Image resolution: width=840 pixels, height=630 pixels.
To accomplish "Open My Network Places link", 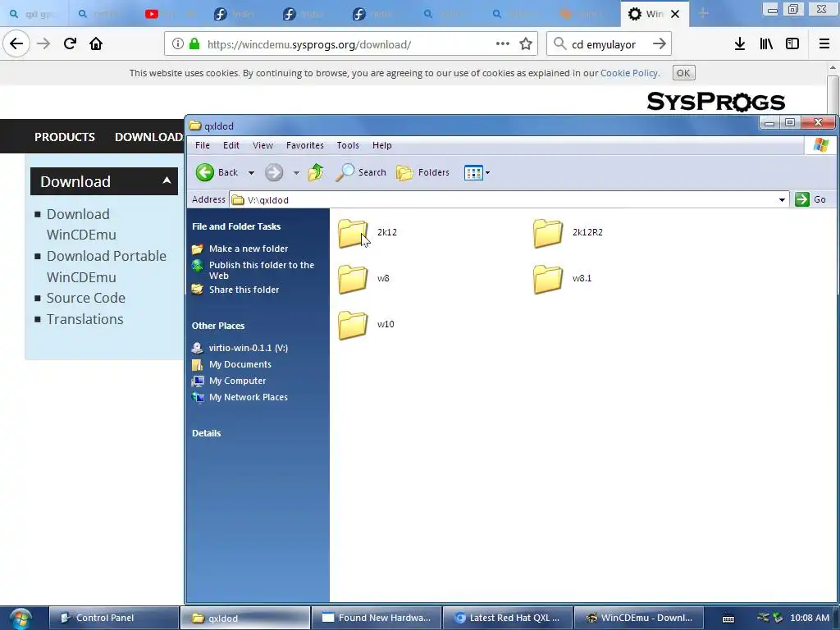I will coord(248,397).
